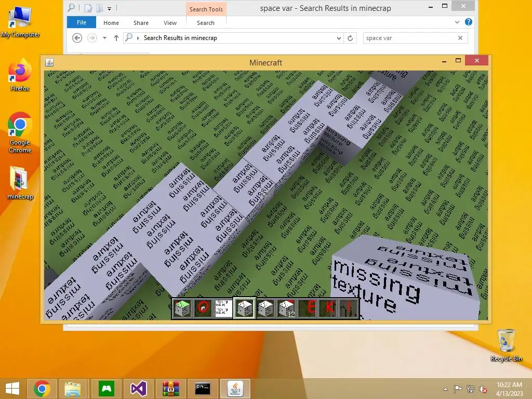The height and width of the screenshot is (399, 532).
Task: Open File Explorer from the taskbar
Action: pos(73,389)
